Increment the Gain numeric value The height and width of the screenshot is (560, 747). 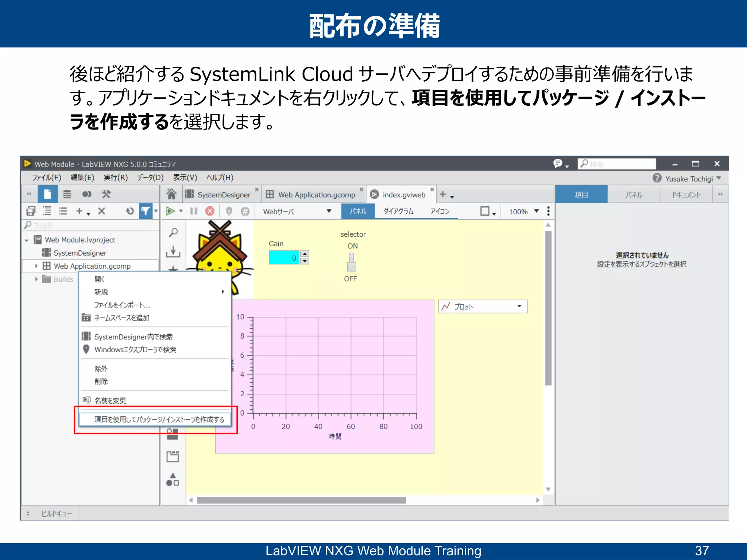(305, 254)
